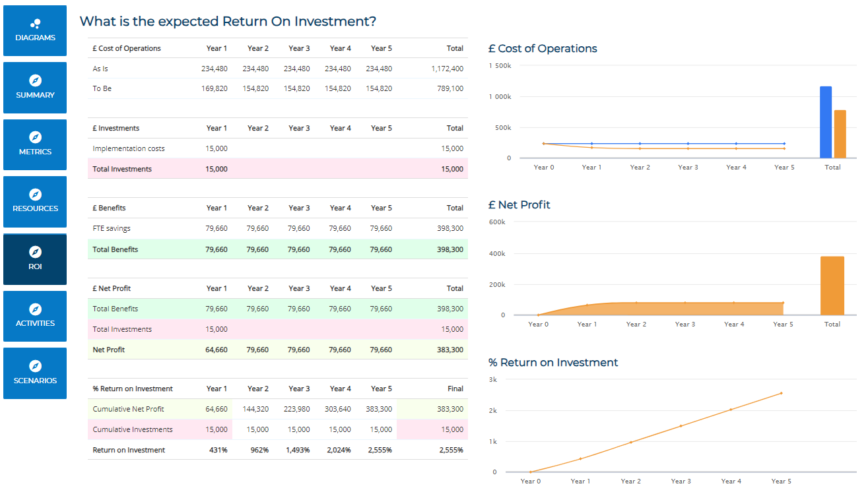
Task: Open the SUMMARY tab label
Action: point(36,95)
